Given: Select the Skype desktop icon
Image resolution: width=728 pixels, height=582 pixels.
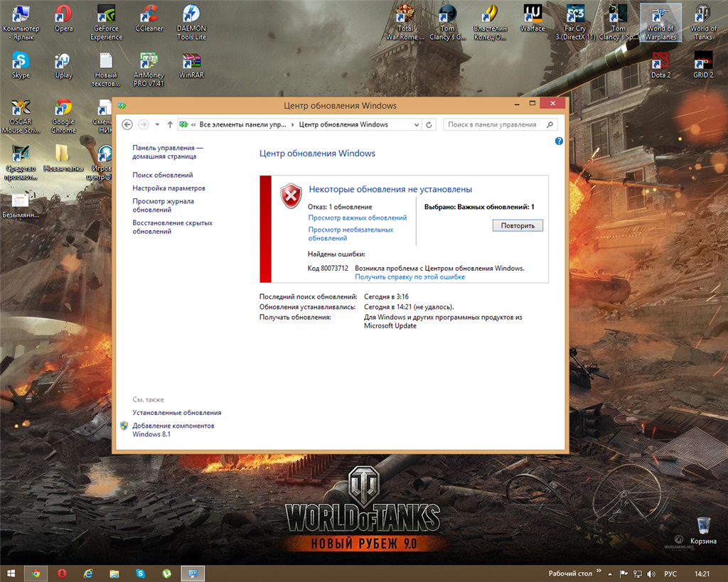Looking at the screenshot, I should (21, 65).
